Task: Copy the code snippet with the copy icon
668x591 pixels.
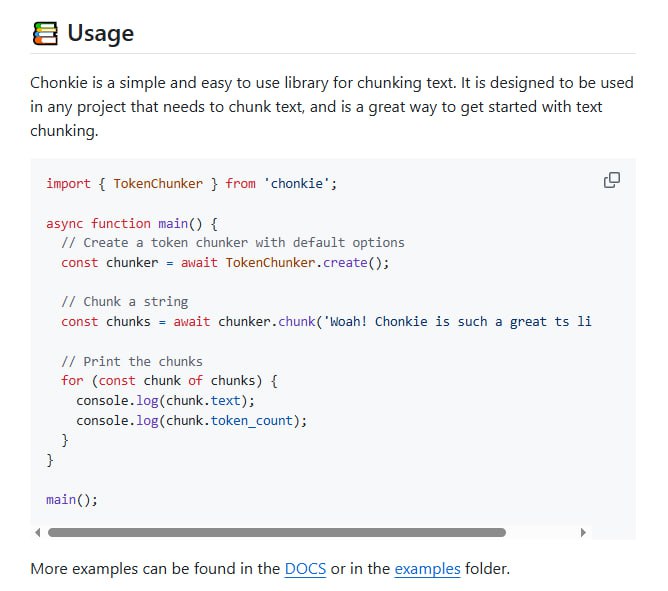Action: click(611, 180)
